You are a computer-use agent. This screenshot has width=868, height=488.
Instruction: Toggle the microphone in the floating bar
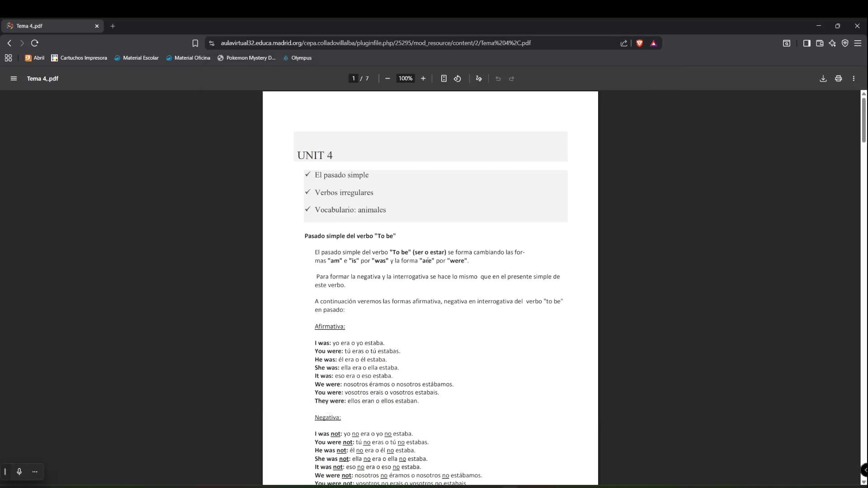pos(19,472)
